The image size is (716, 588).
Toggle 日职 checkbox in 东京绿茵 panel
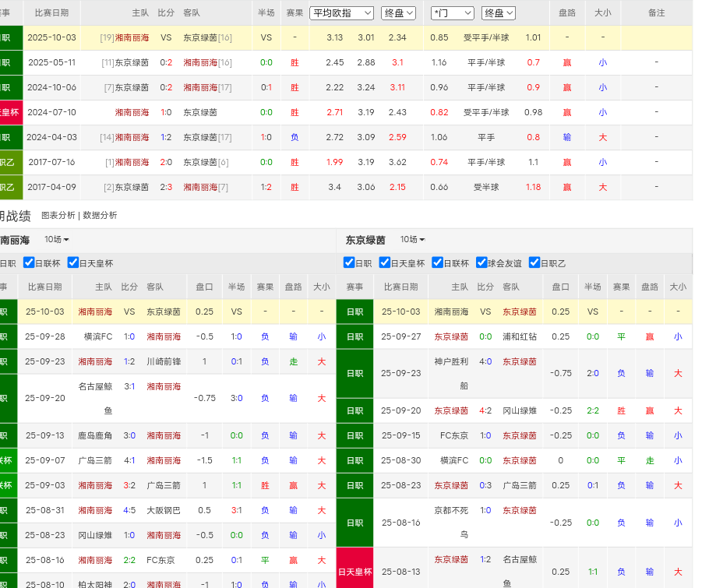(x=349, y=263)
